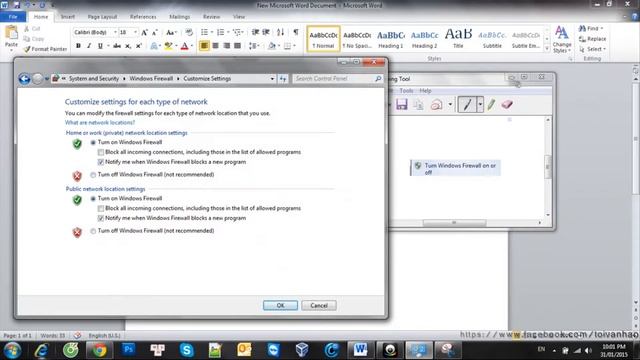
Task: Switch to the Insert tab
Action: 67,17
